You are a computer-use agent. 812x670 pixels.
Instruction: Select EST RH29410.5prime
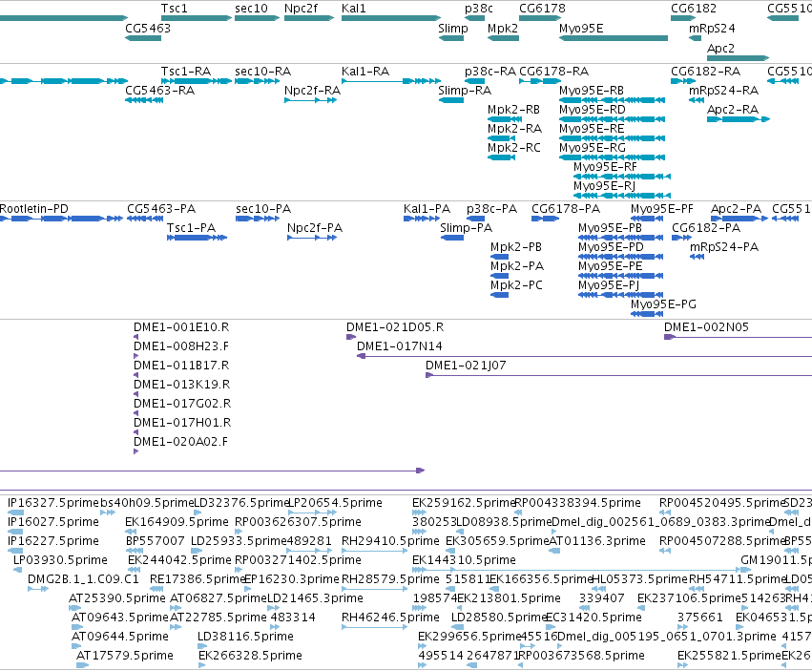click(x=390, y=541)
